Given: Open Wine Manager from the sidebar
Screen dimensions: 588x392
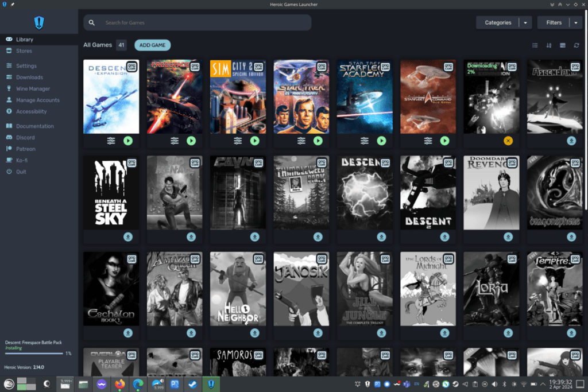Looking at the screenshot, I should tap(33, 89).
